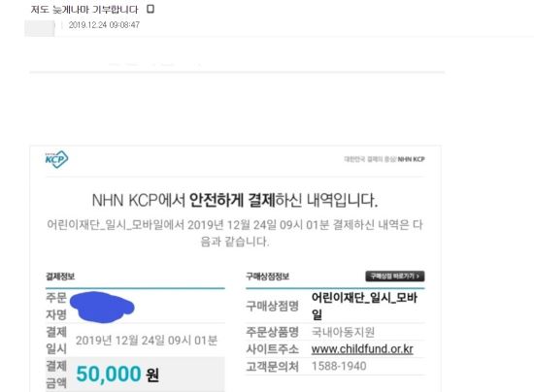Click the 사이트주소 label
Screen dimensions: 534x392
[x=272, y=349]
